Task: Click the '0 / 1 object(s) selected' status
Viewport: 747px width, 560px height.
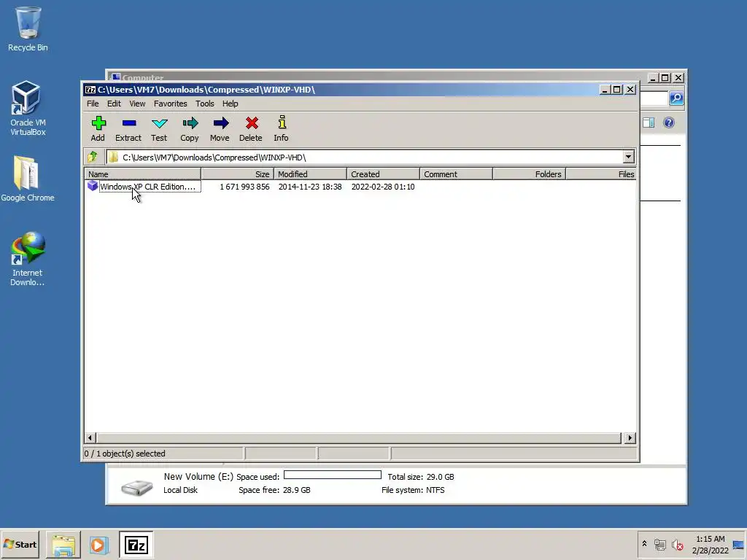Action: tap(125, 454)
